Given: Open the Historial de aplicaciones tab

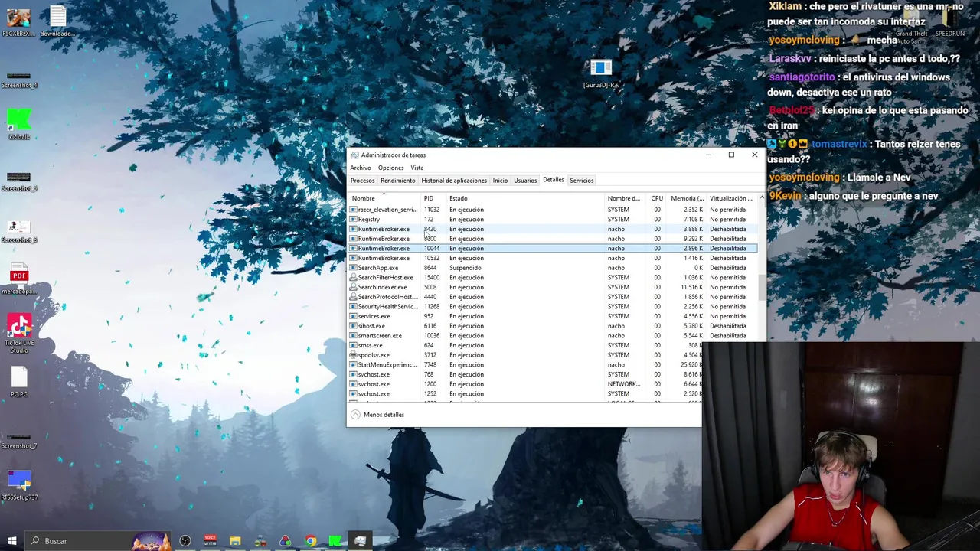Looking at the screenshot, I should pyautogui.click(x=454, y=181).
